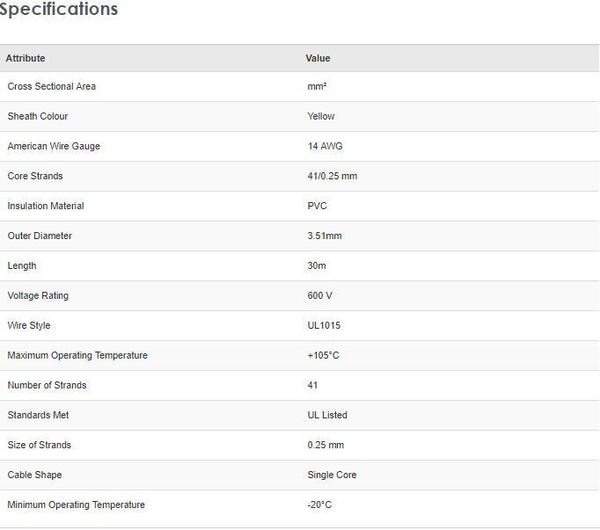Image resolution: width=600 pixels, height=530 pixels.
Task: Click the Yellow sheath colour value
Action: pyautogui.click(x=321, y=117)
